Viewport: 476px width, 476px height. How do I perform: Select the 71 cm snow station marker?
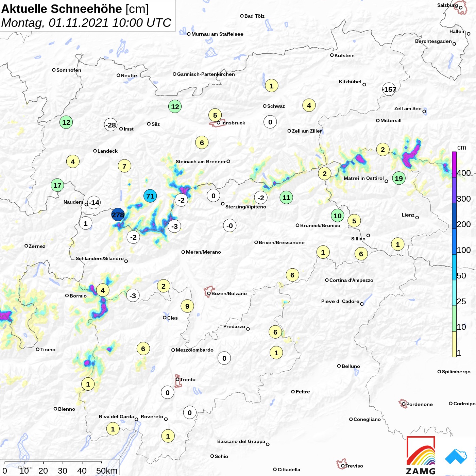coord(150,196)
